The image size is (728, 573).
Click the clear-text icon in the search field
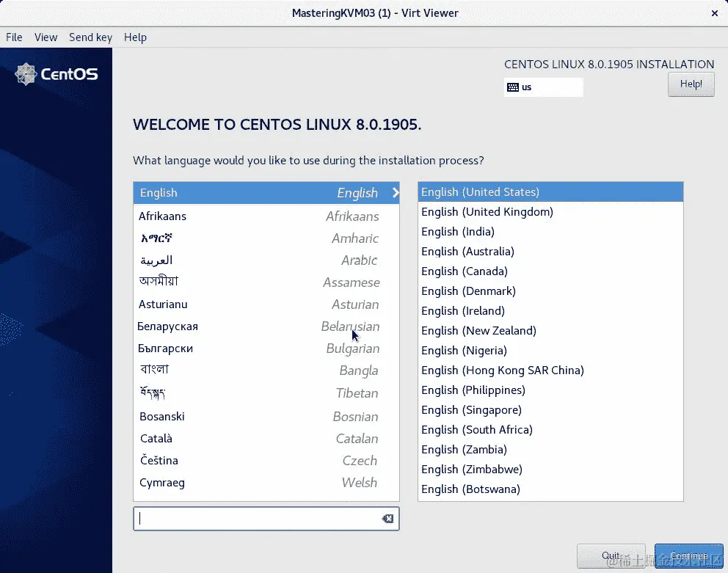tap(387, 519)
